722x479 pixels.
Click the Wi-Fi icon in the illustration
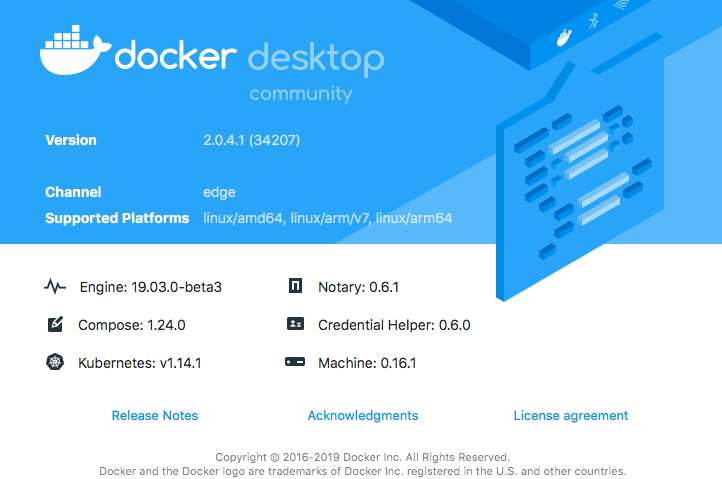pos(621,5)
